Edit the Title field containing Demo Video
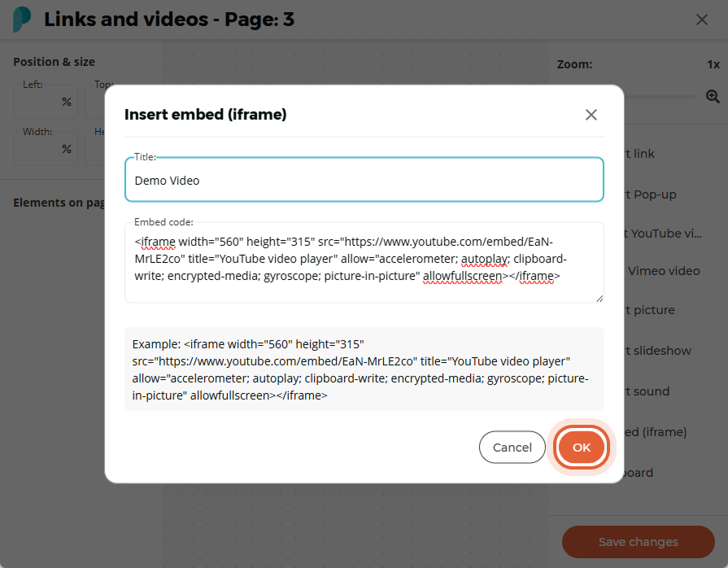 364,180
